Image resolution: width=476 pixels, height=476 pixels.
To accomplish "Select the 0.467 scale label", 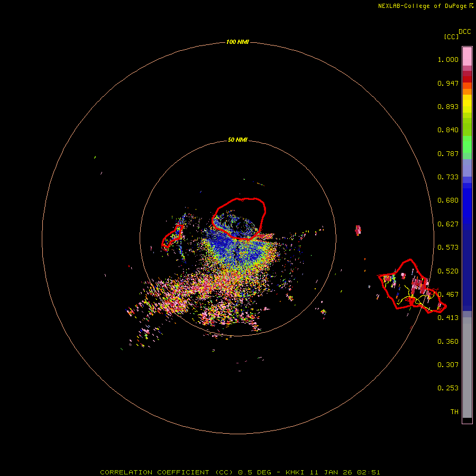I will click(x=448, y=295).
